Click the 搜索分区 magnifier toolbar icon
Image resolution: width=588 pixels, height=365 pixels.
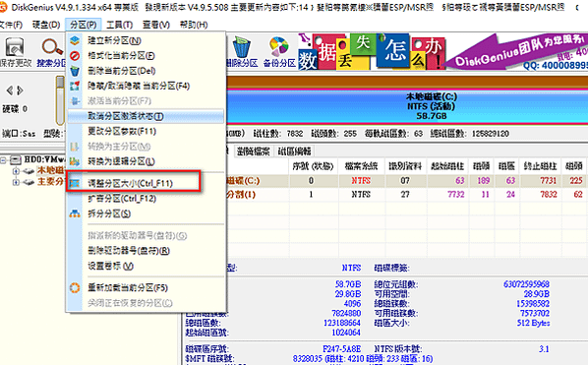[52, 52]
